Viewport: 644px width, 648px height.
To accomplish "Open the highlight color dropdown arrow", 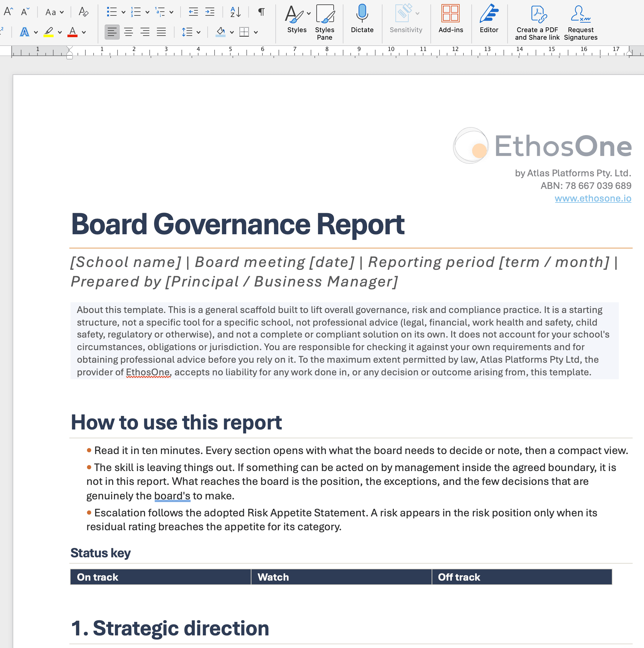I will [x=60, y=32].
